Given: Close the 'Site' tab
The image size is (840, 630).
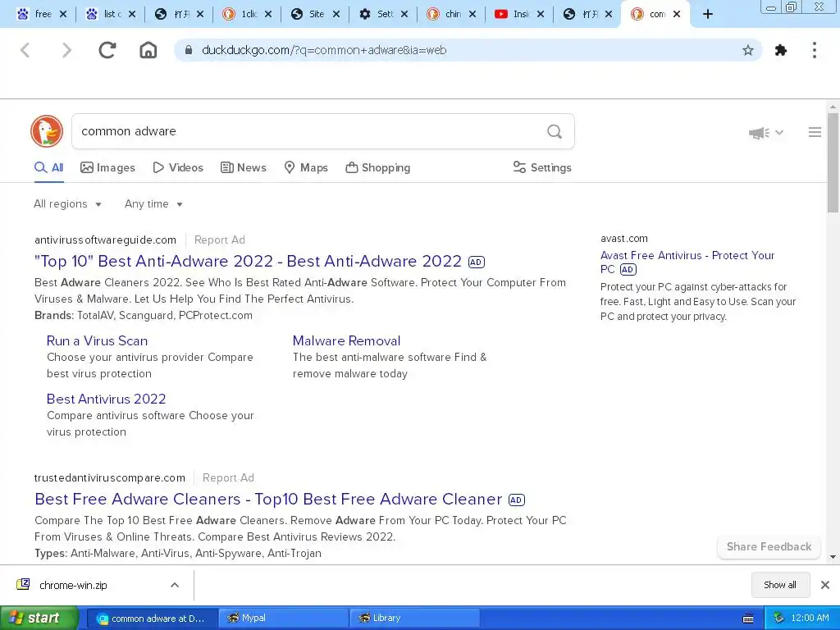Looking at the screenshot, I should 336,15.
